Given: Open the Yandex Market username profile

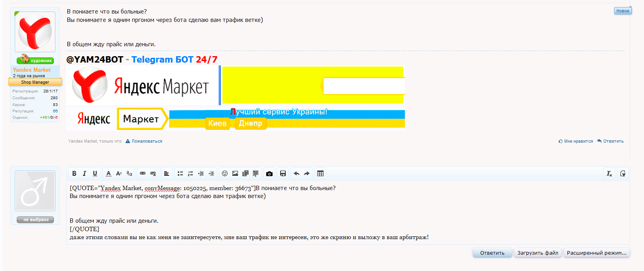Looking at the screenshot, I should click(x=32, y=70).
